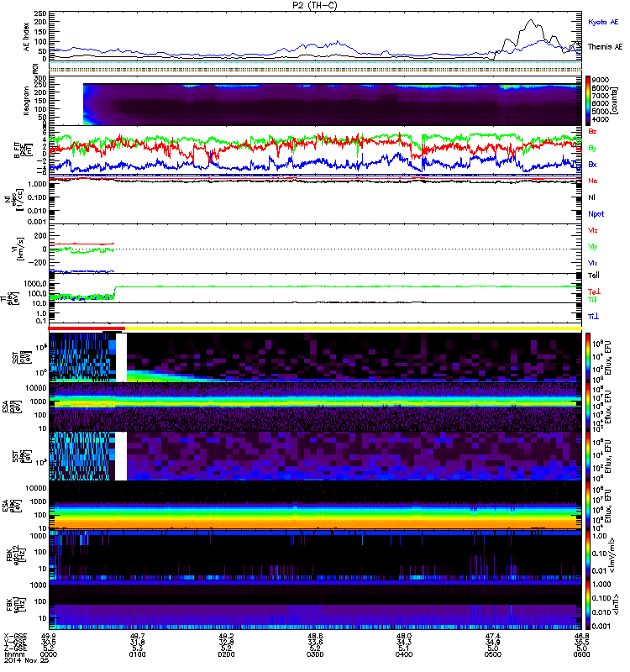Select the green Viy legend label
This screenshot has width=630, height=672.
pos(593,247)
